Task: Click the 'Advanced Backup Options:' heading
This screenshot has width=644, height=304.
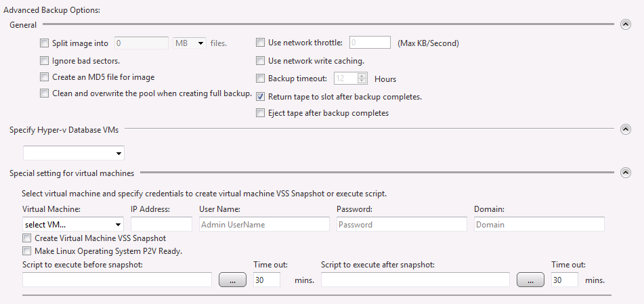Action: coord(51,10)
